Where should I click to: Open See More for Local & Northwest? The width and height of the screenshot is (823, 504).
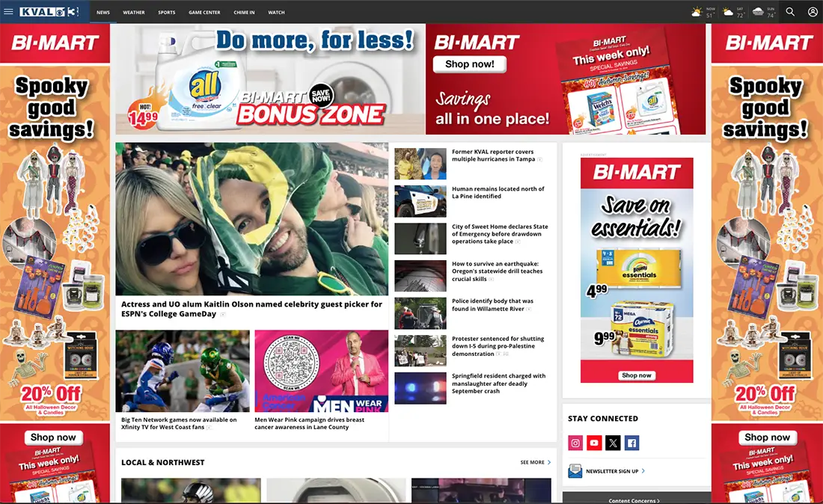(536, 462)
